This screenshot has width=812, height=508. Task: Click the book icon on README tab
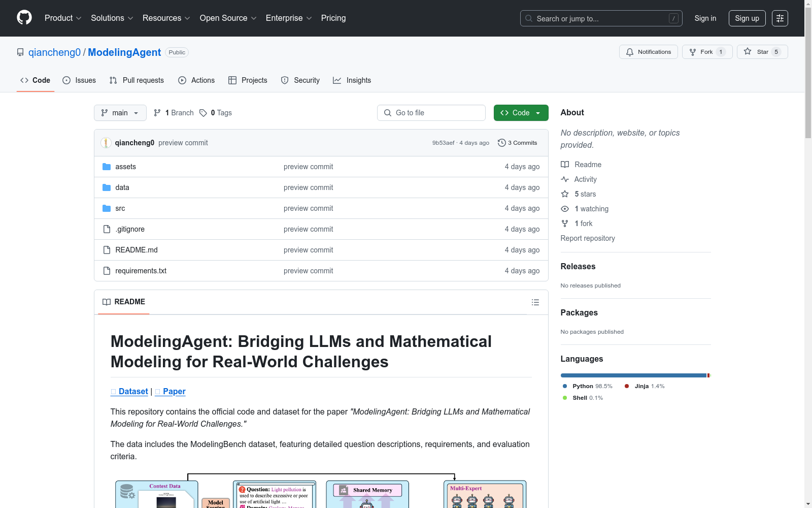point(107,302)
